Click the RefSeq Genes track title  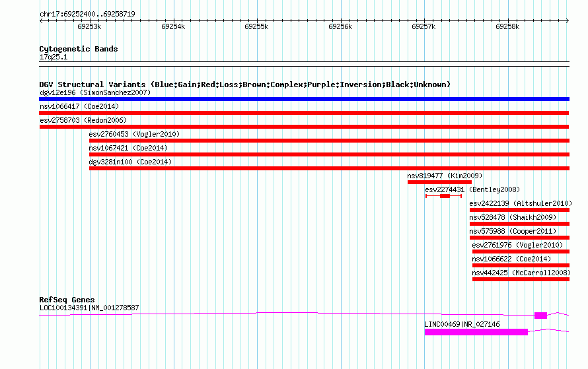tap(67, 300)
